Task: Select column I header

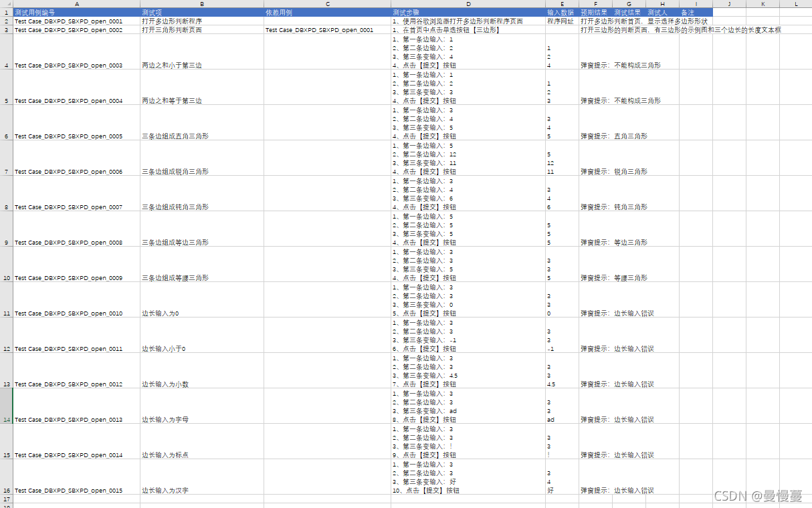Action: coord(696,4)
